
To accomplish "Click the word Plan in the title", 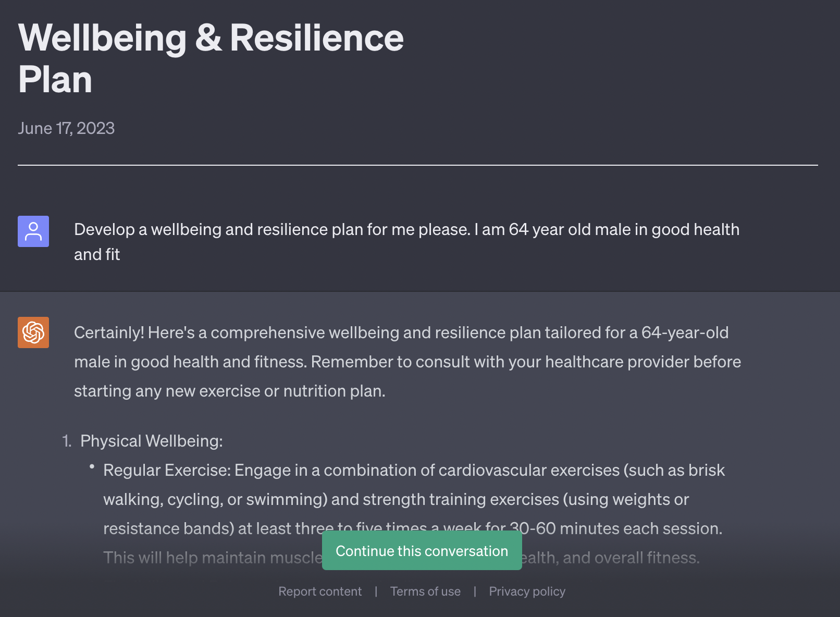I will point(55,80).
